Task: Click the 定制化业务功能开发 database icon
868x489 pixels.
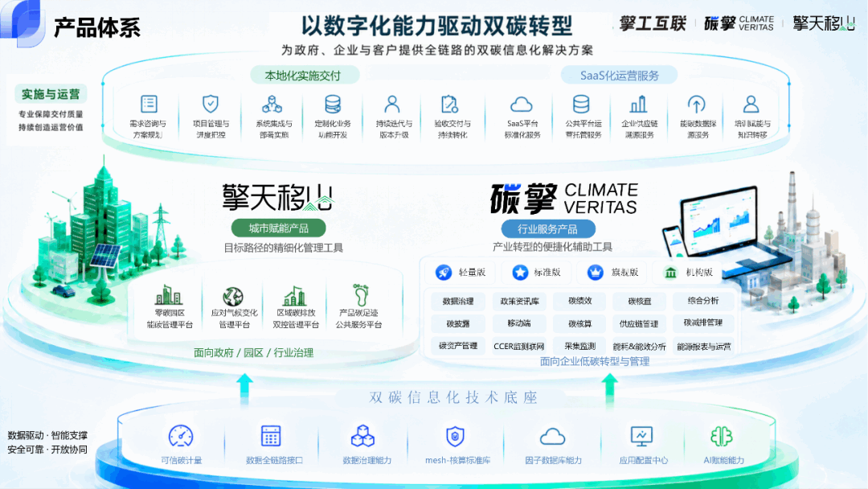Action: (333, 104)
